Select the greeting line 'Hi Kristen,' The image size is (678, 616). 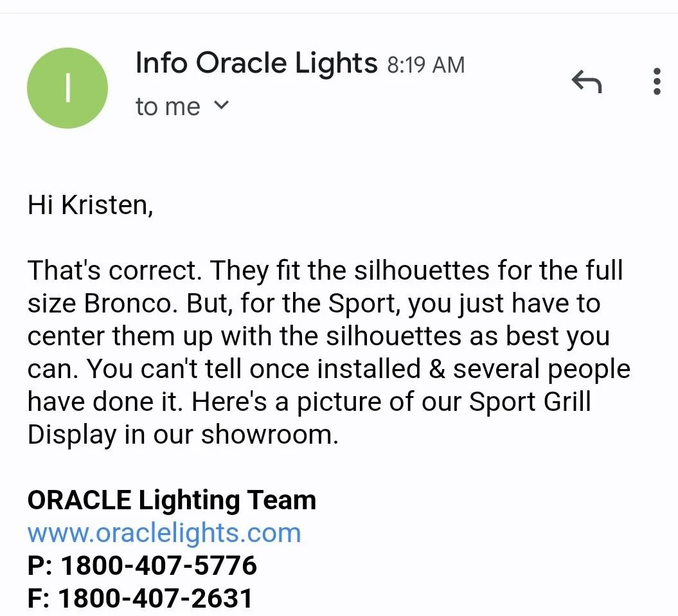[89, 204]
